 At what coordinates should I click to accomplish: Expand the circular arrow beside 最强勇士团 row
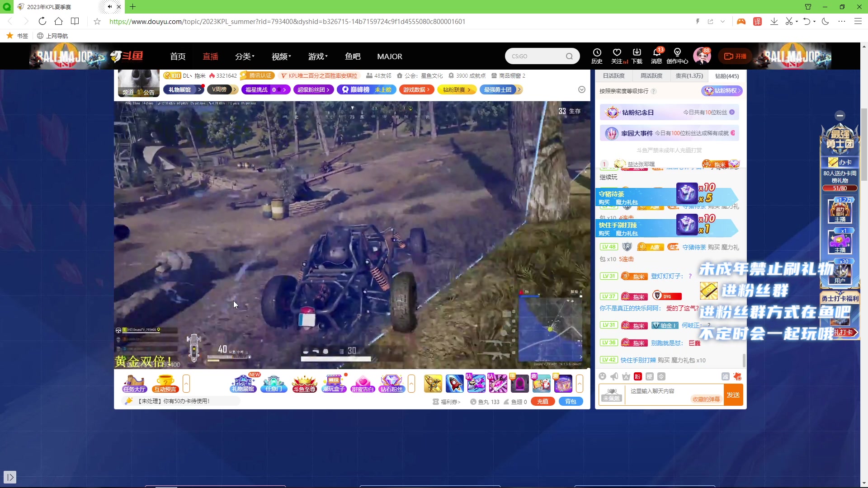582,89
